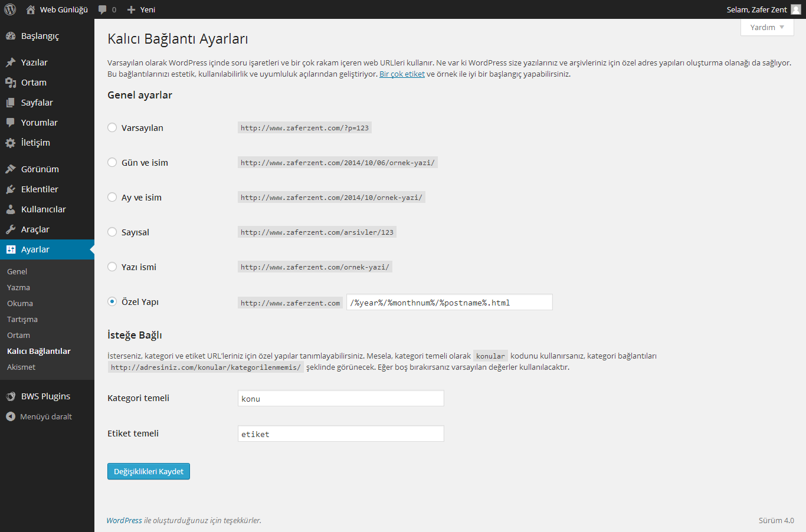Open the Yorumlar menu item
This screenshot has width=806, height=532.
47,123
